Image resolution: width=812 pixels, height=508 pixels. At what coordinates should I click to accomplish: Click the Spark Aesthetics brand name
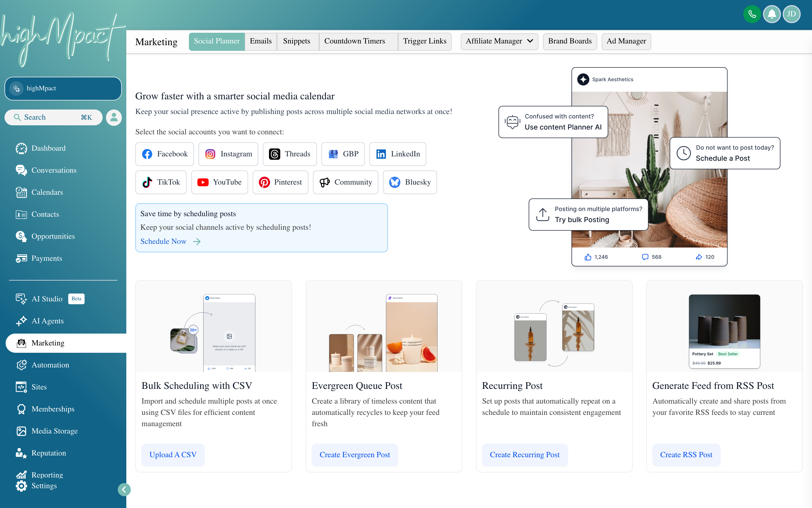[613, 80]
